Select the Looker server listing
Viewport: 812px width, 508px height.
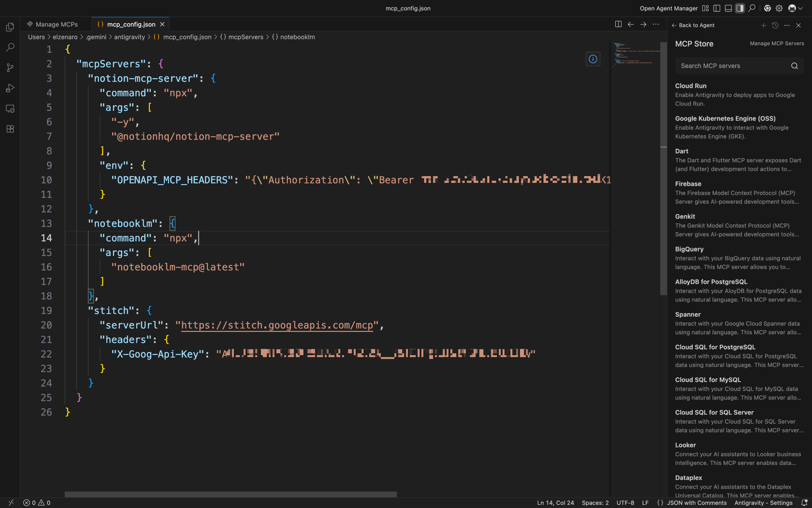click(739, 454)
